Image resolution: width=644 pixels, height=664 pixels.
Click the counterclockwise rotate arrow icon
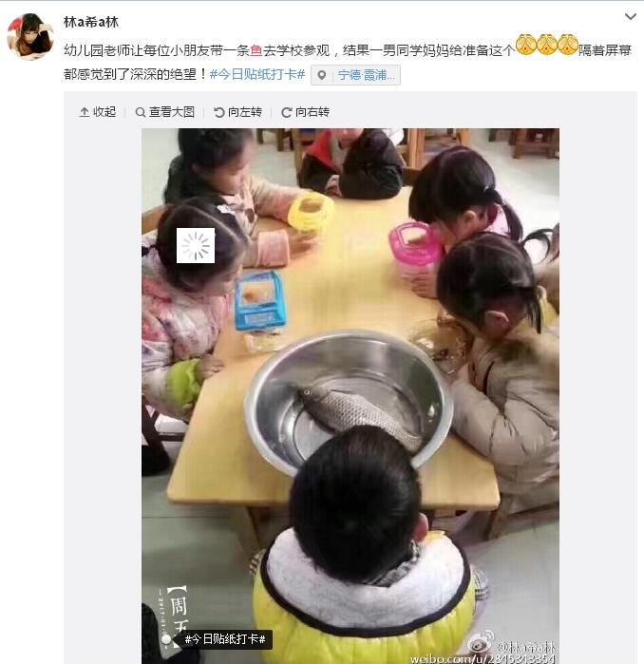point(218,112)
